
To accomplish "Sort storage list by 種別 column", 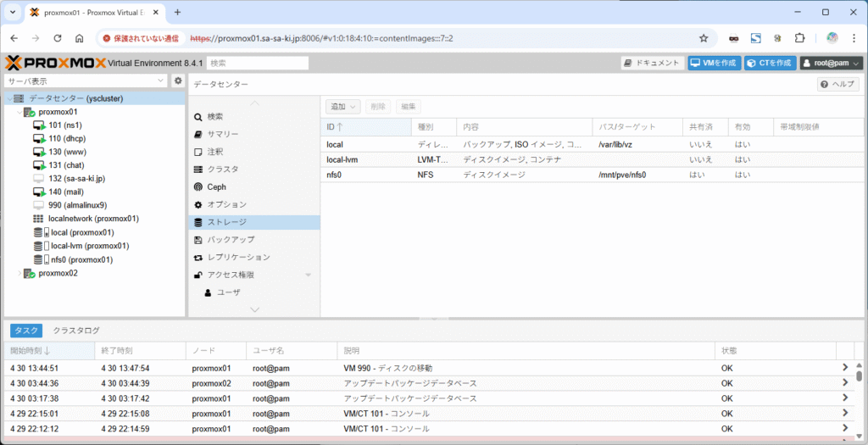I will tap(434, 127).
